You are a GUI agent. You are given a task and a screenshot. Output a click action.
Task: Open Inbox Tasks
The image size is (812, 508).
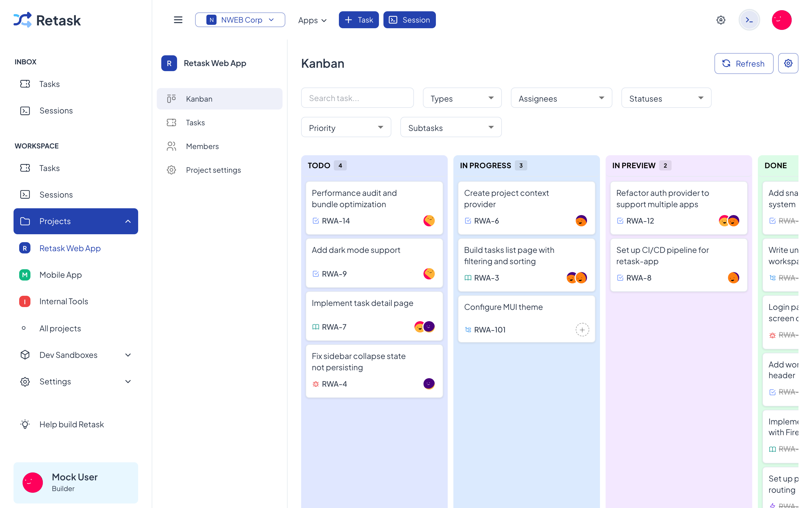tap(76, 84)
